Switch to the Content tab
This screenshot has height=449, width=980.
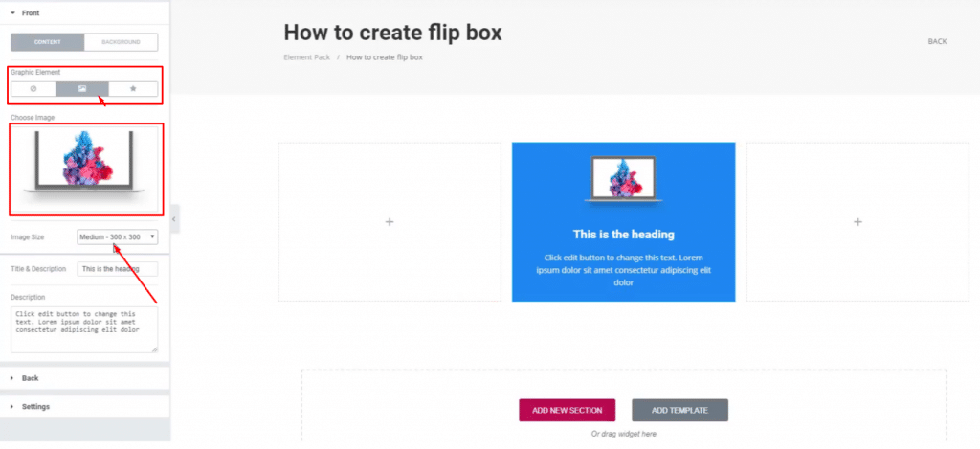48,42
